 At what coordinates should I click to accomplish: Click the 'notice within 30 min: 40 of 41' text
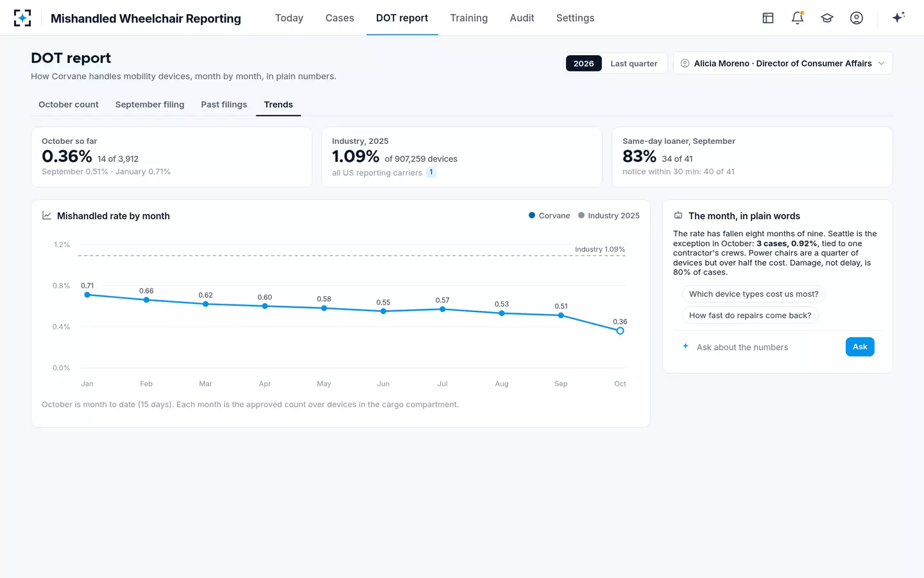(678, 171)
